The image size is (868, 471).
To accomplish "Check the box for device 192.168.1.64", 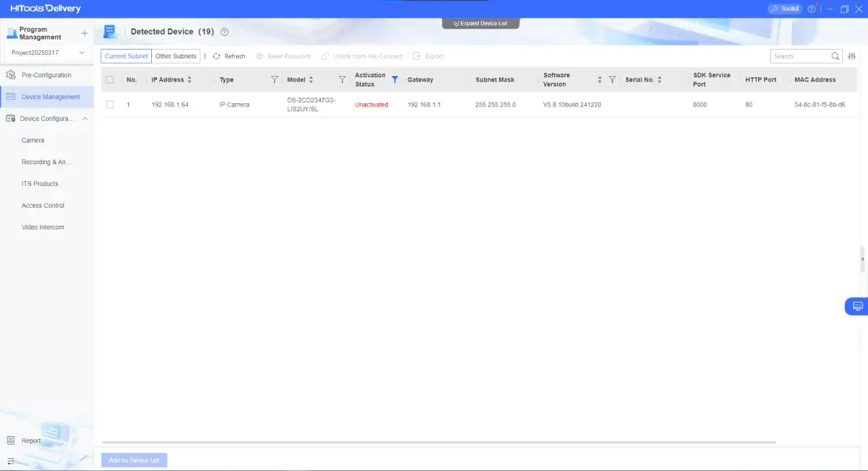I will pyautogui.click(x=110, y=105).
